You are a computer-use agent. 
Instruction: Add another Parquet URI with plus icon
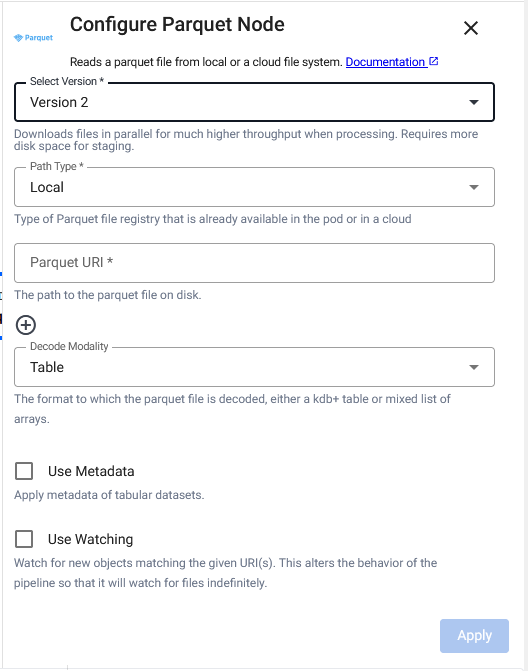(26, 325)
